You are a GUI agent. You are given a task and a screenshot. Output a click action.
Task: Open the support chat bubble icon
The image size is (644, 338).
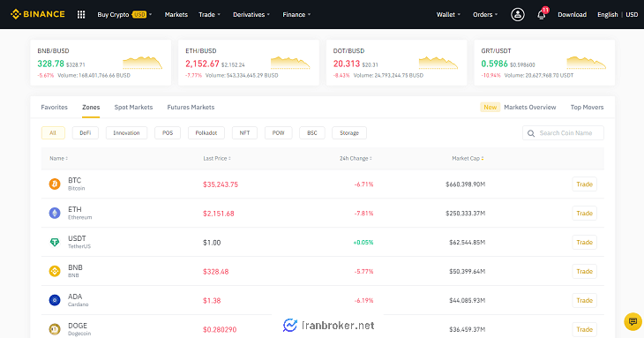pyautogui.click(x=633, y=321)
